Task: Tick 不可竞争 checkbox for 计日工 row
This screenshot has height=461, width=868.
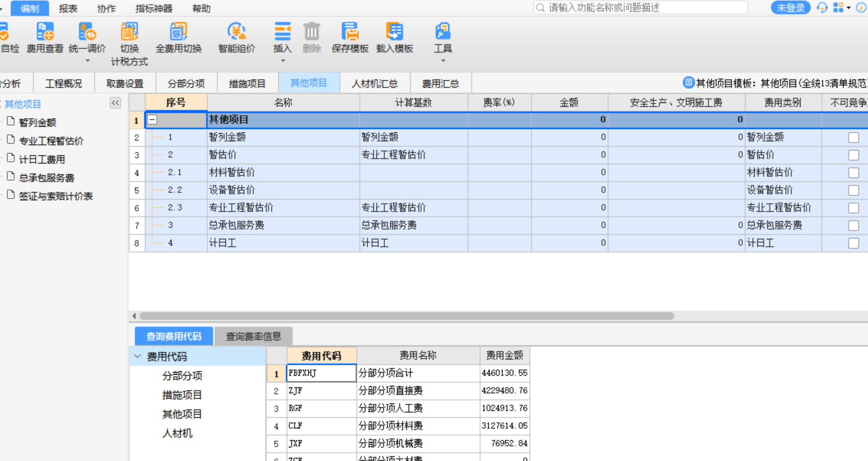Action: coord(853,243)
